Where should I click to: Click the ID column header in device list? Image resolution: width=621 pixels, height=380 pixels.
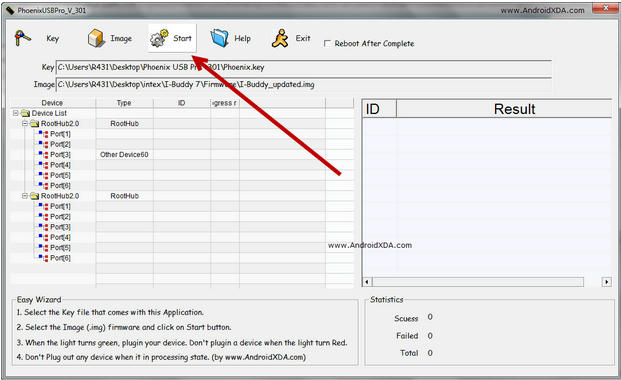point(182,103)
